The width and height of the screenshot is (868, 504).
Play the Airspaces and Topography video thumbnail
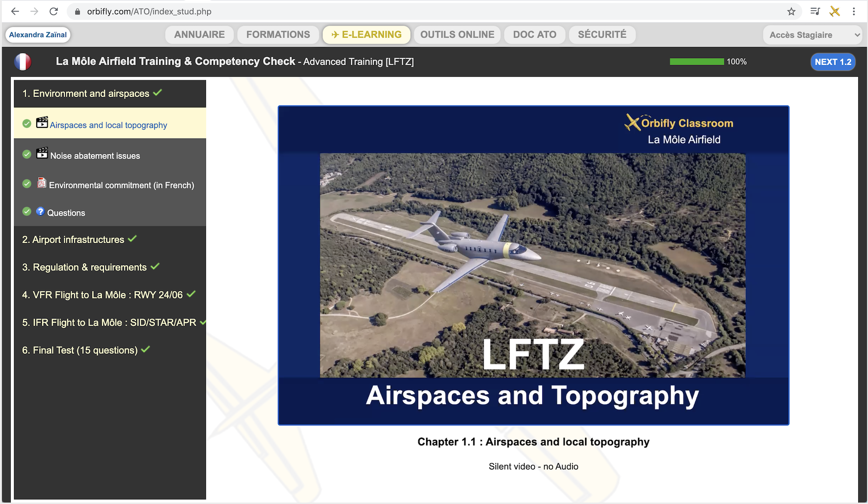(x=533, y=265)
